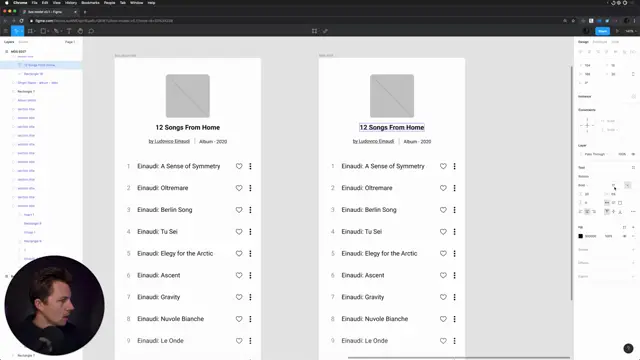The height and width of the screenshot is (360, 640).
Task: Toggle fixed size text resizing
Action: [x=620, y=202]
